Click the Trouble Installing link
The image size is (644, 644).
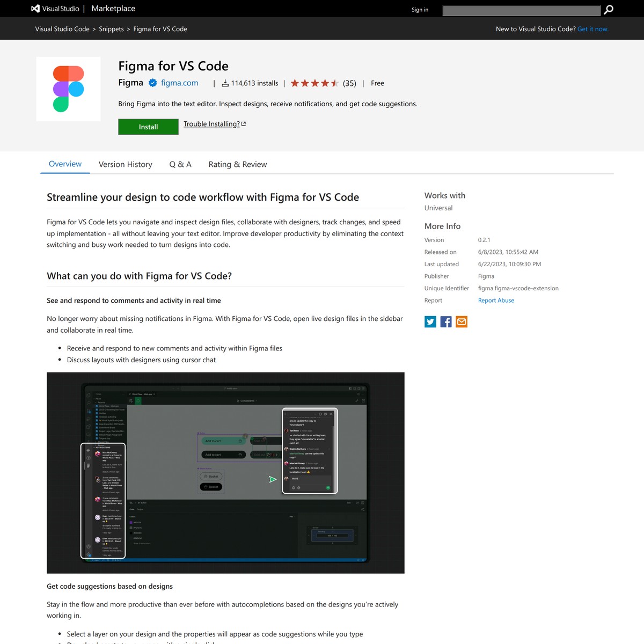point(211,123)
